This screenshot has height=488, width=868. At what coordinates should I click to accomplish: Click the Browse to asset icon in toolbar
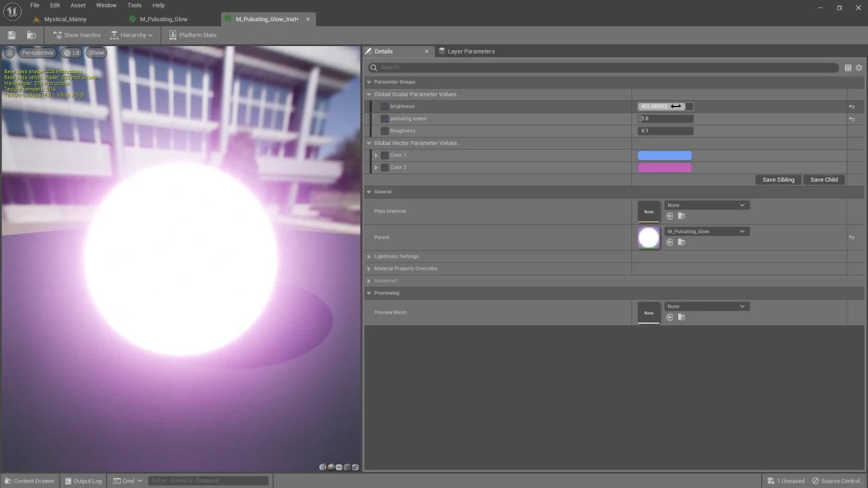point(31,35)
